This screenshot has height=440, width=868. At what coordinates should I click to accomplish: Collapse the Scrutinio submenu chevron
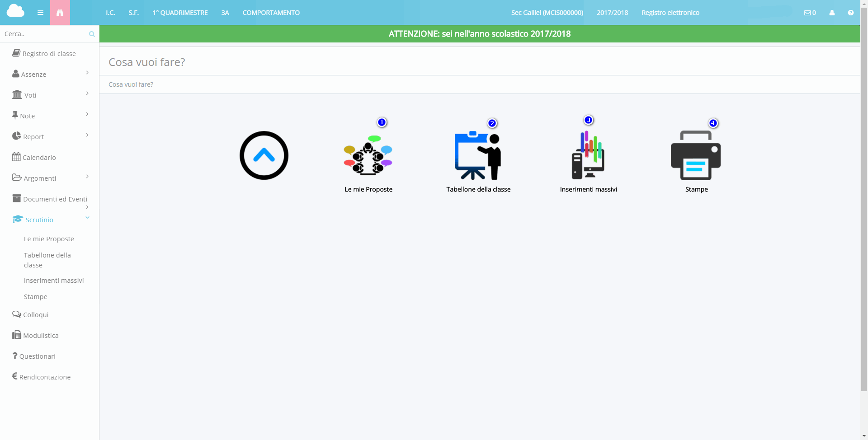pyautogui.click(x=87, y=218)
